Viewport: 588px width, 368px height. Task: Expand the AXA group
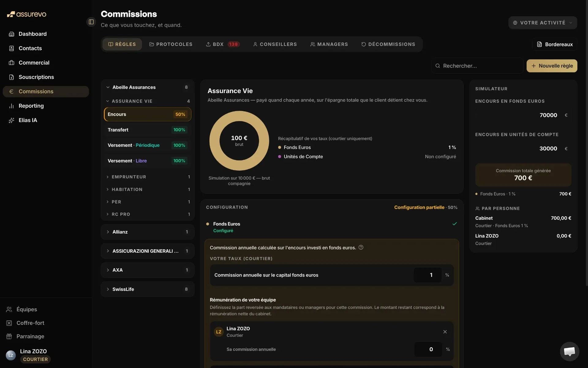[x=148, y=270]
